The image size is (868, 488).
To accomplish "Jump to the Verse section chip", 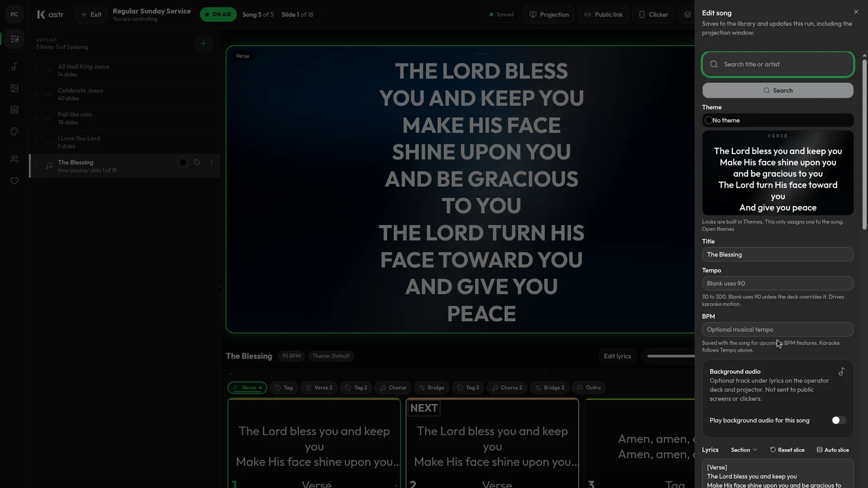I will 247,388.
